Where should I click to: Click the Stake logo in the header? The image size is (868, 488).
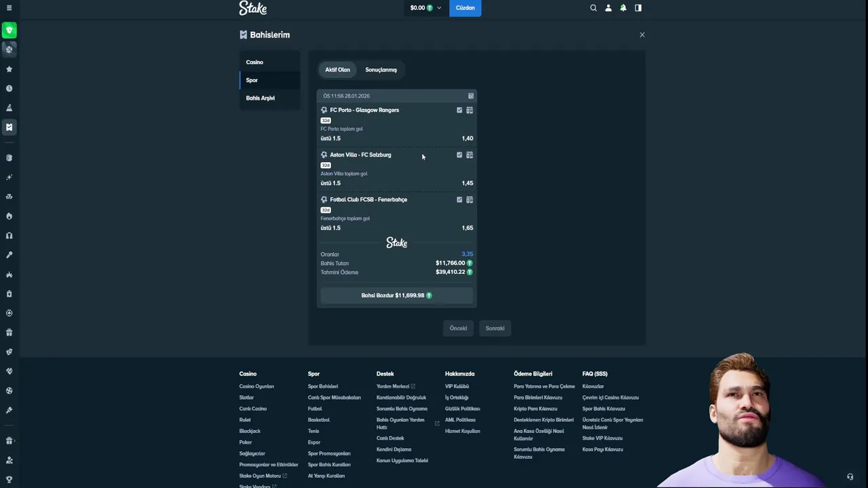coord(253,8)
